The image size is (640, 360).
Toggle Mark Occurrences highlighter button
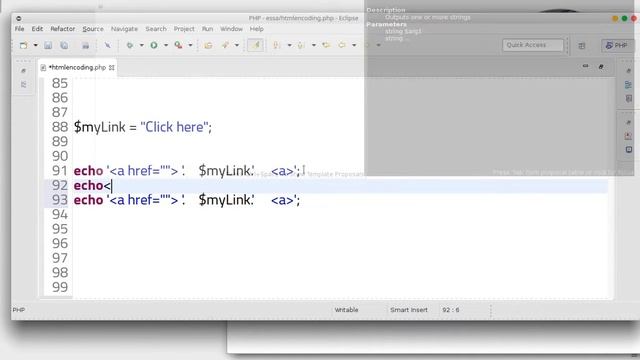pyautogui.click(x=256, y=45)
